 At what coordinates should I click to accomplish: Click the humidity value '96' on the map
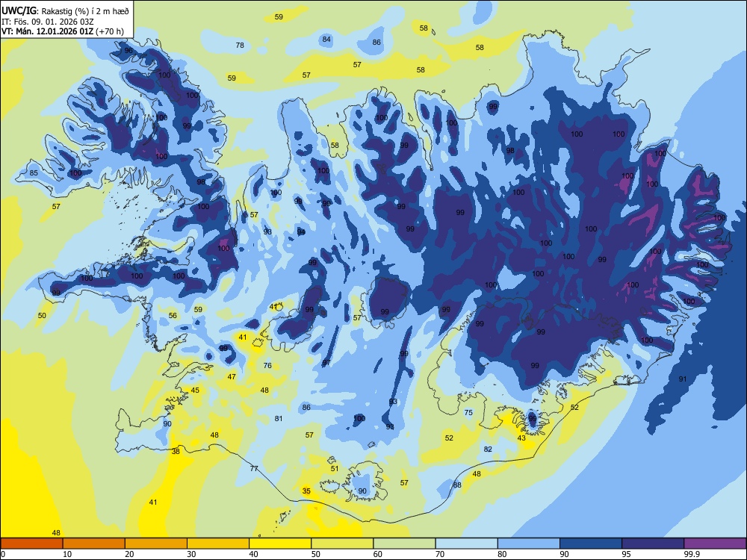point(128,51)
